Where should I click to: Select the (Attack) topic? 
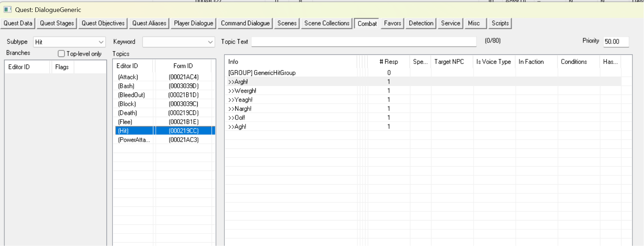(128, 77)
